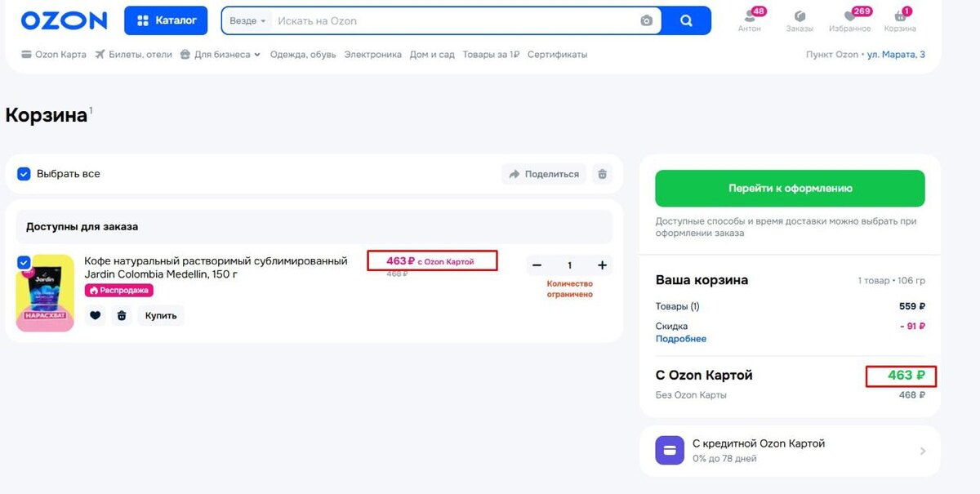This screenshot has height=494, width=980.
Task: Open the Jardin coffee product thumbnail
Action: coord(45,293)
